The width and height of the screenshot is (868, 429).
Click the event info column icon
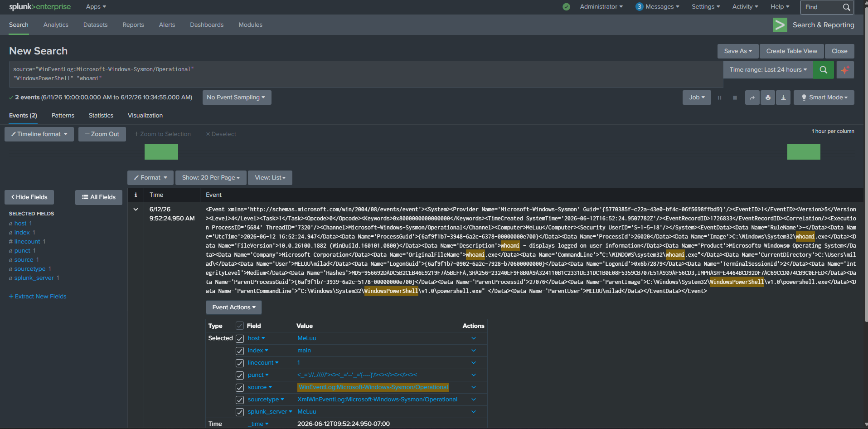(x=136, y=195)
